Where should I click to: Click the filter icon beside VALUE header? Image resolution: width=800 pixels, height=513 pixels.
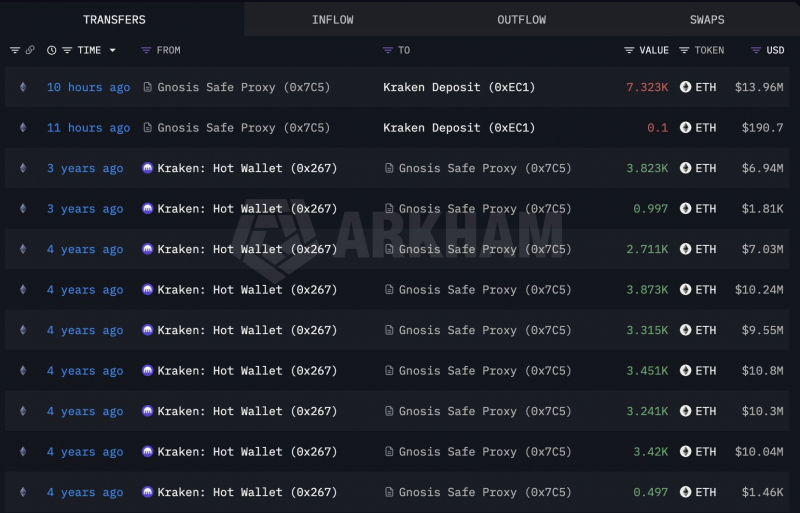[629, 50]
